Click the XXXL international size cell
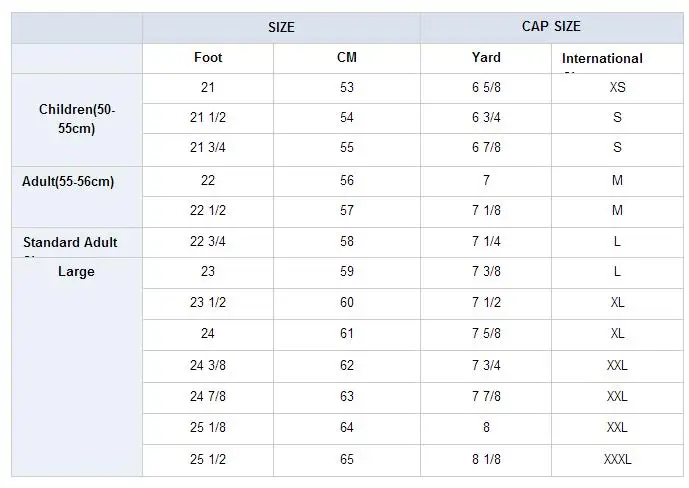The image size is (689, 488). coord(617,460)
